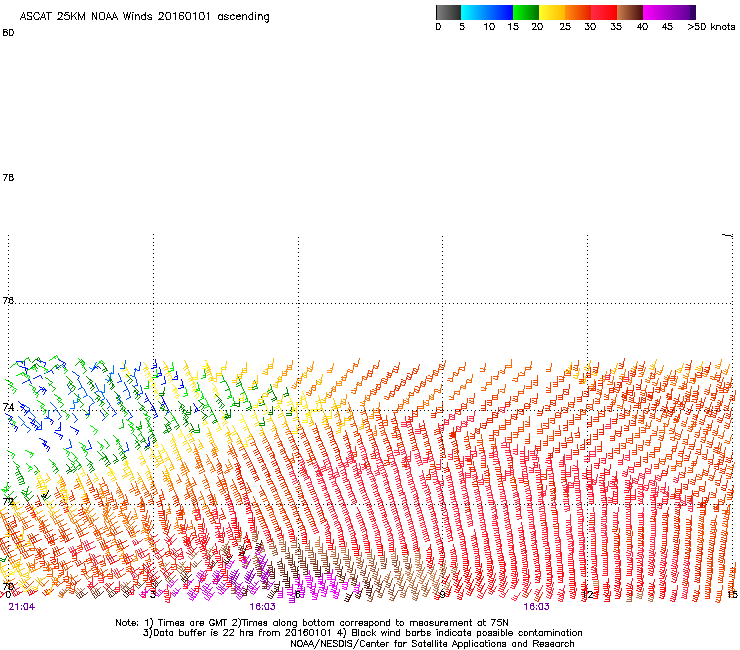Click the '16:03' time label between longitudes 3 and 6
The height and width of the screenshot is (650, 740).
[x=262, y=607]
